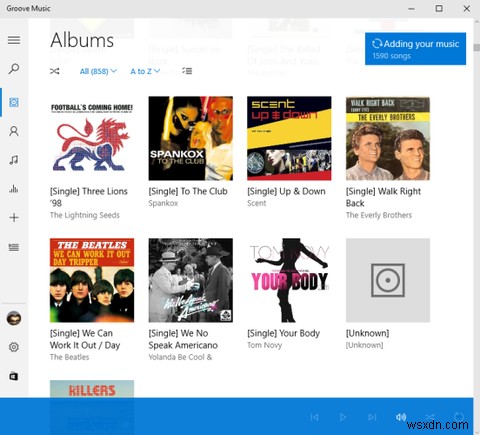Select the Albums sidebar icon
This screenshot has height=435, width=480.
click(x=14, y=102)
